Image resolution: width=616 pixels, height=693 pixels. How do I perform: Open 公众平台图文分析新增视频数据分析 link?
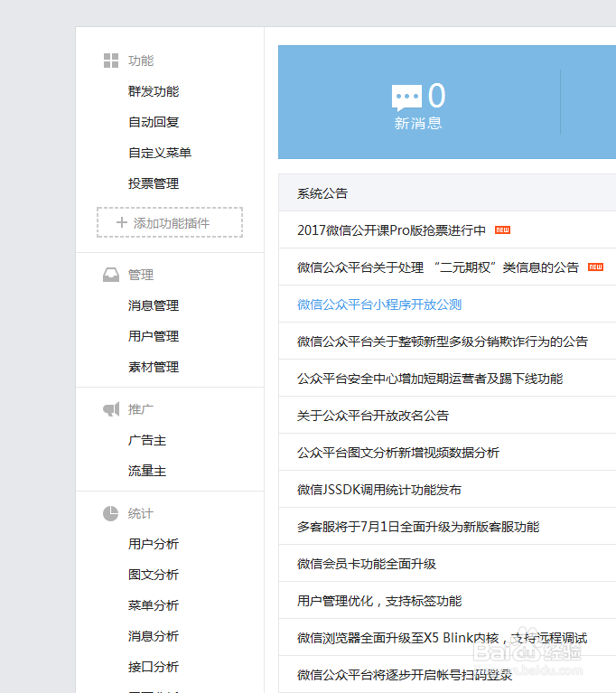pyautogui.click(x=398, y=453)
